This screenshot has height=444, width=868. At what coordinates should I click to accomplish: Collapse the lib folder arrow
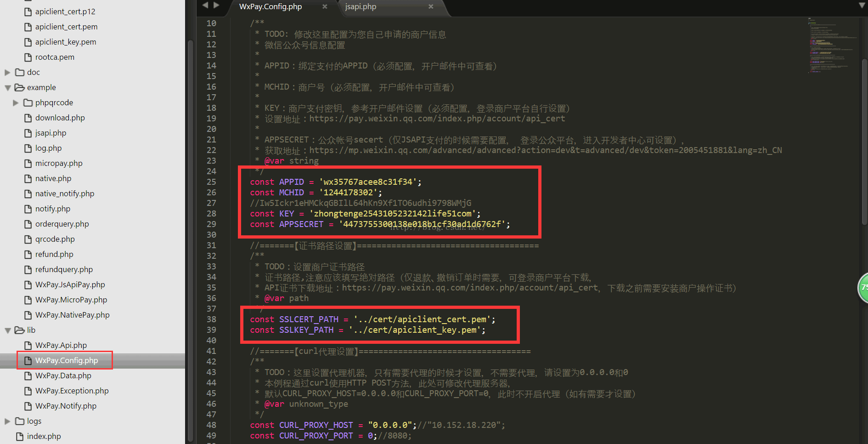click(x=7, y=330)
